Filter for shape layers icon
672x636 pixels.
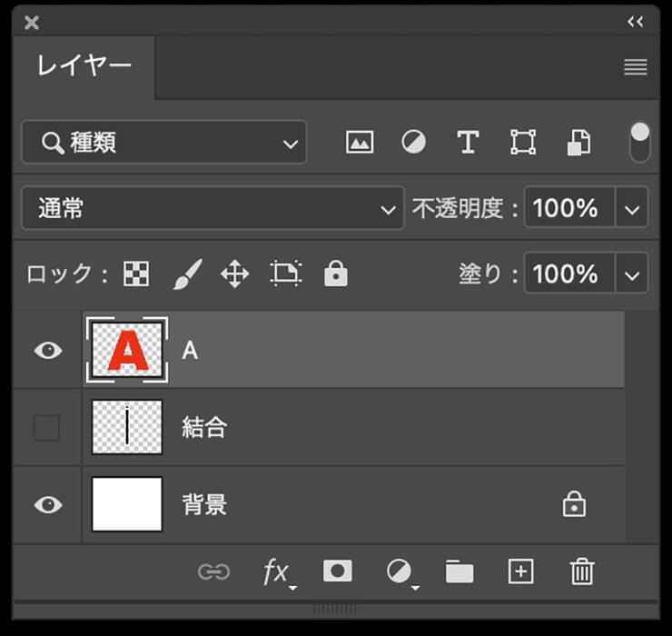pyautogui.click(x=523, y=143)
